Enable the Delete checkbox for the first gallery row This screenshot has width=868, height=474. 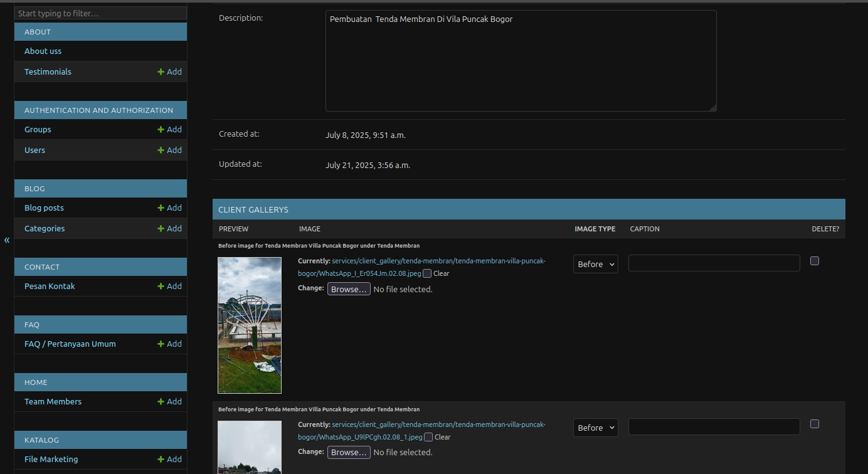pos(815,260)
